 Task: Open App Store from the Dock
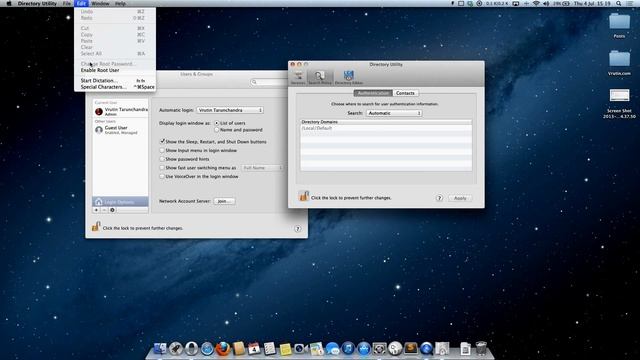click(x=364, y=349)
